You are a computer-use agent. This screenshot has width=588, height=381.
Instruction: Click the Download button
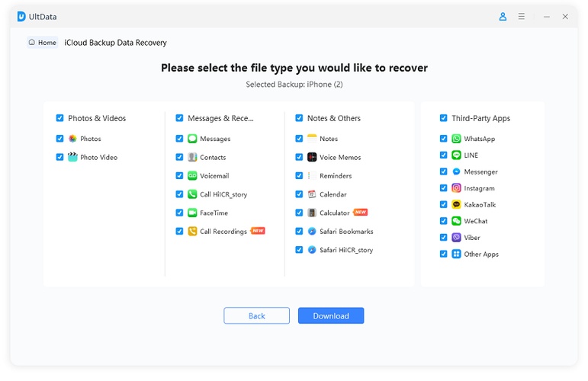(331, 315)
